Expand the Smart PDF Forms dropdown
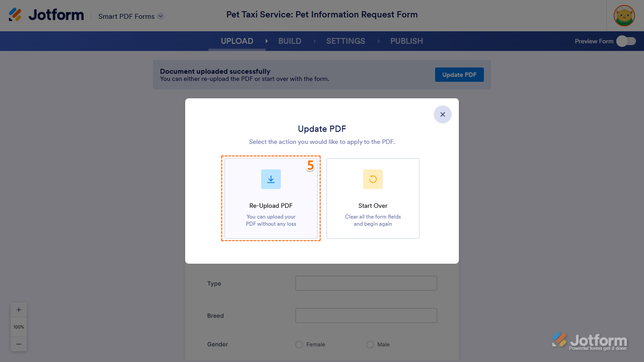The height and width of the screenshot is (362, 644). pyautogui.click(x=161, y=17)
